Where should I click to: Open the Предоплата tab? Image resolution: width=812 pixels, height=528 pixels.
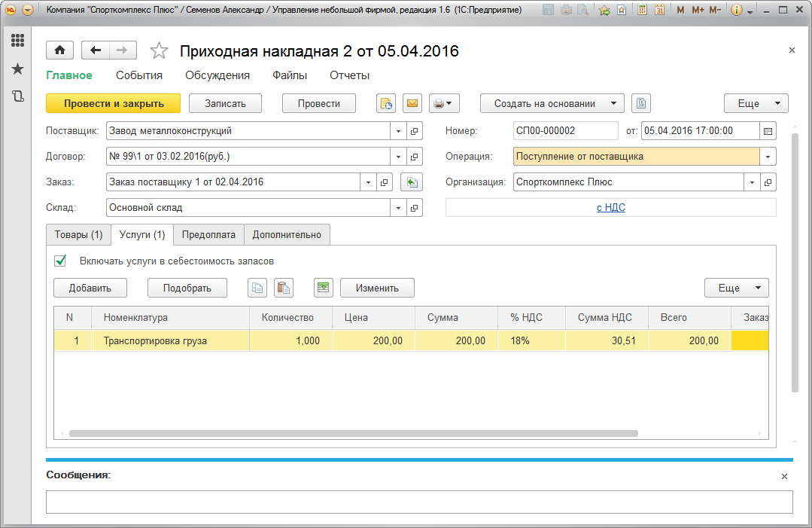pos(208,235)
